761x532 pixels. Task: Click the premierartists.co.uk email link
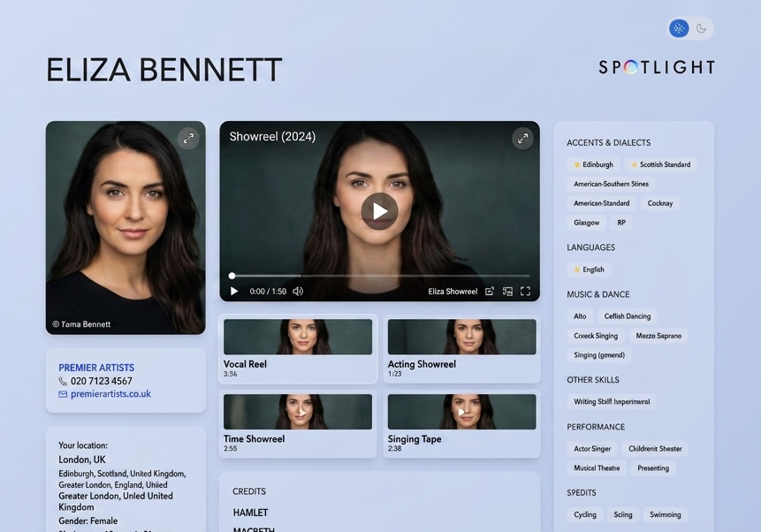(110, 394)
